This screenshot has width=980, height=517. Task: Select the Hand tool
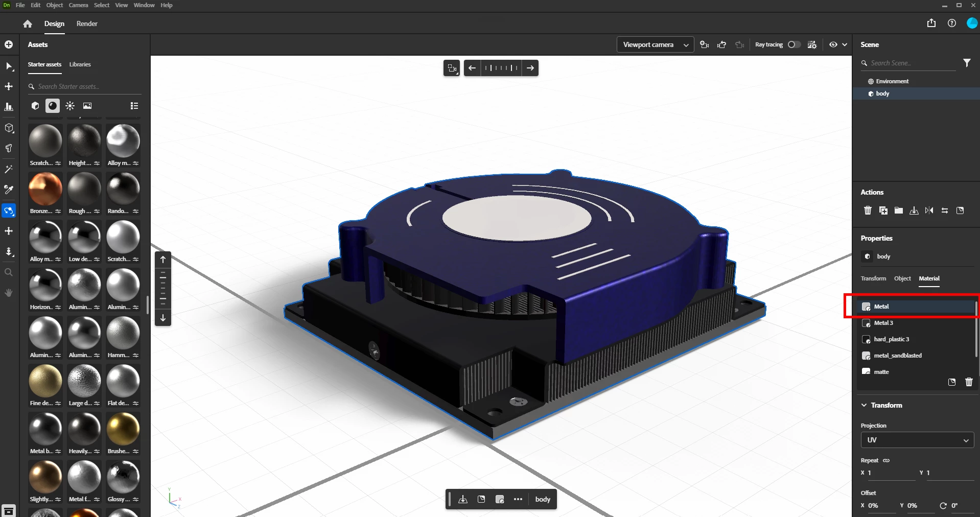9,293
